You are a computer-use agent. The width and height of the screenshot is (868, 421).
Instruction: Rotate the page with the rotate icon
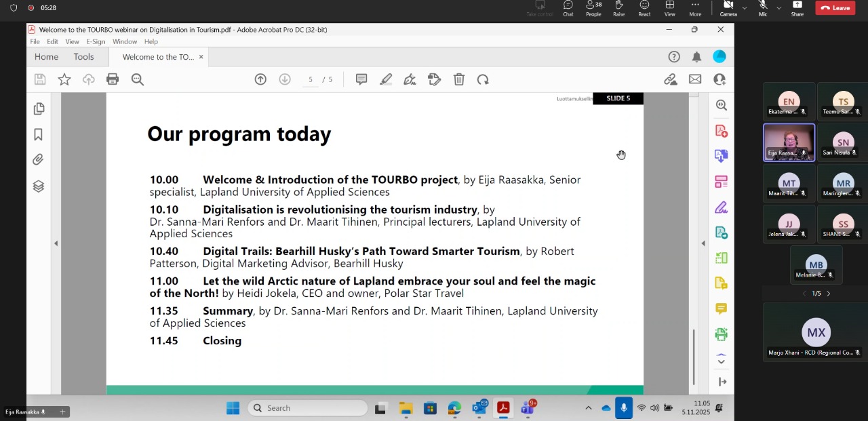pos(483,79)
